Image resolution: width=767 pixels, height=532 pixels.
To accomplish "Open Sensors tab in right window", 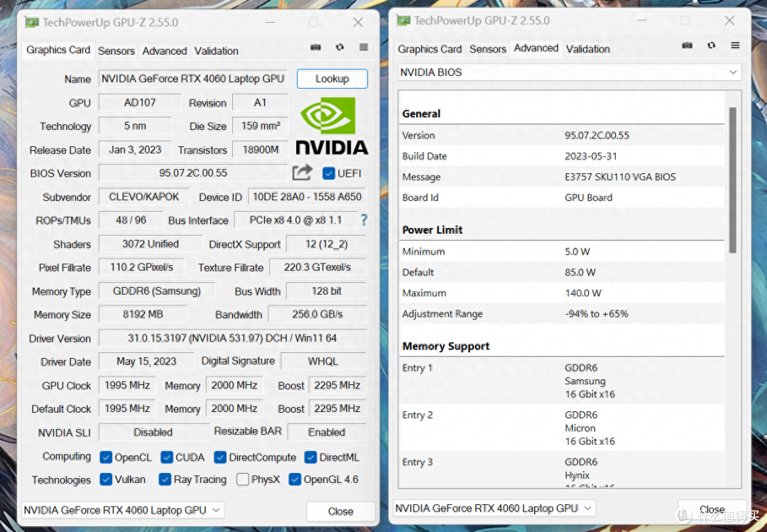I will coord(488,49).
